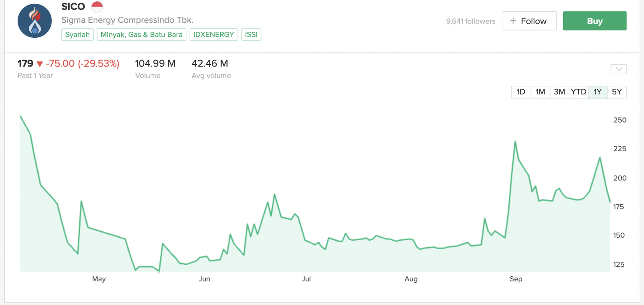Open the ISSI index badge

click(251, 34)
